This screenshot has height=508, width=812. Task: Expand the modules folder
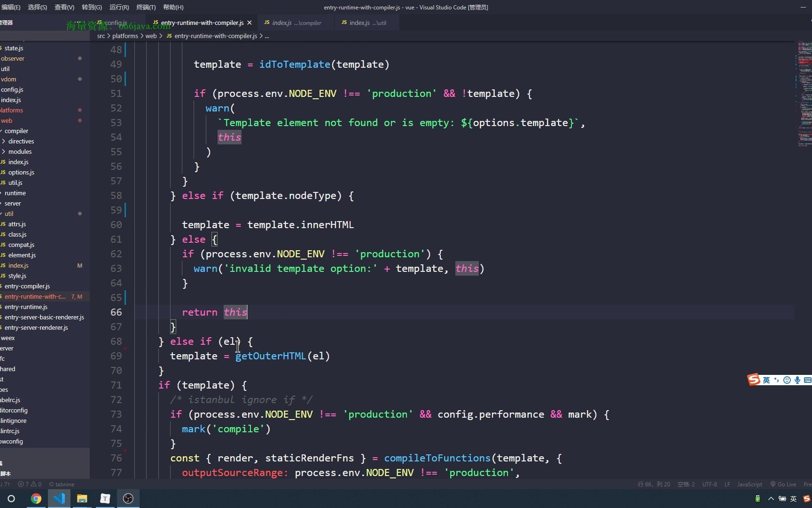point(20,151)
